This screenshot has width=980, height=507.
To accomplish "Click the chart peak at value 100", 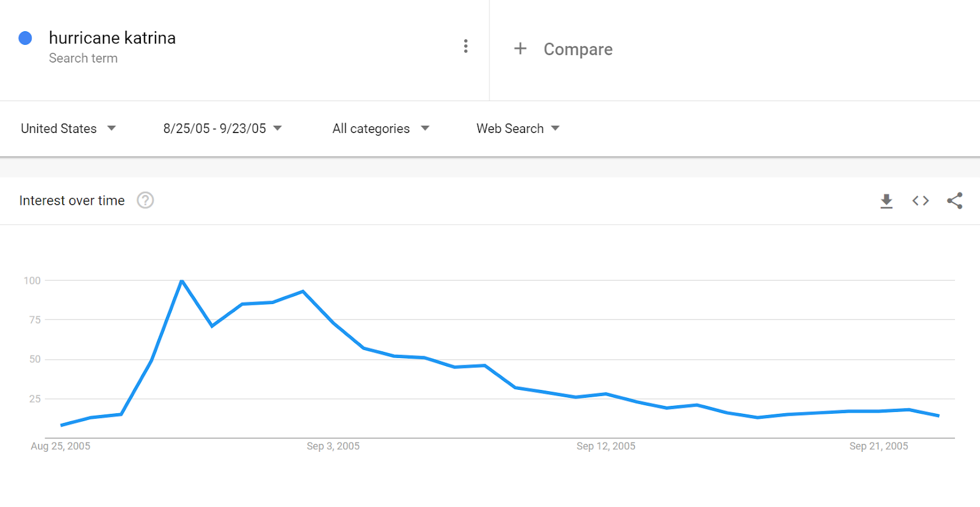I will [x=182, y=281].
